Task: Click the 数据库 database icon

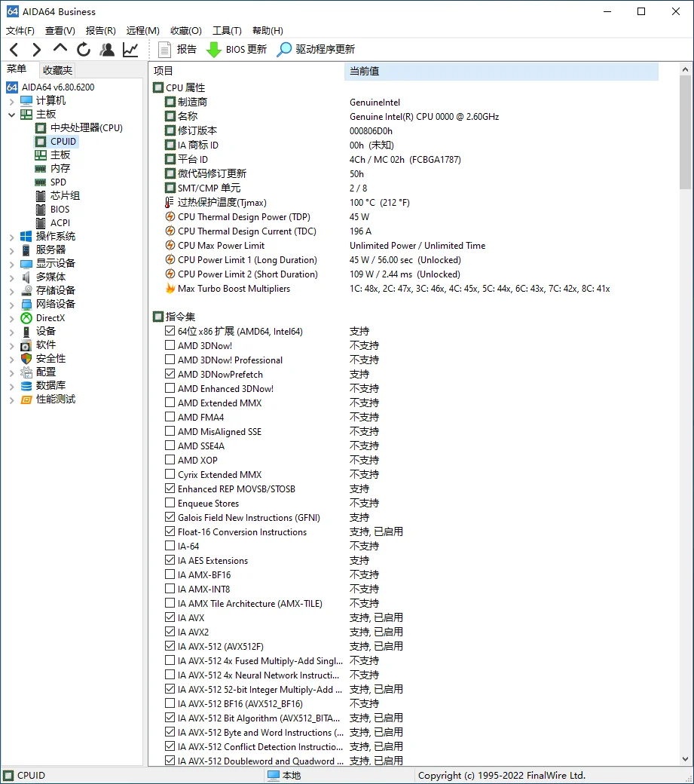Action: [26, 385]
